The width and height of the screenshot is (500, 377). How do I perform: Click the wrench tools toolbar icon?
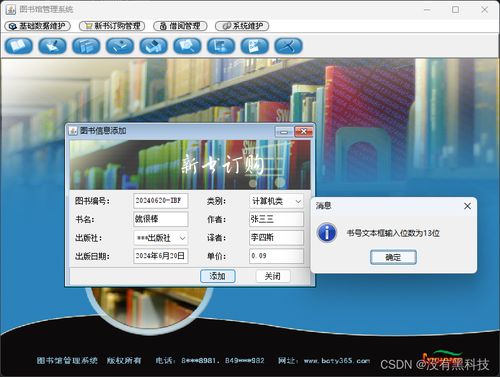[288, 46]
